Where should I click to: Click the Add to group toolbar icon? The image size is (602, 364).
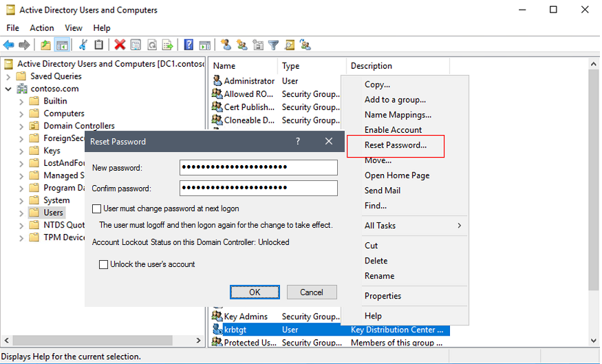point(305,45)
